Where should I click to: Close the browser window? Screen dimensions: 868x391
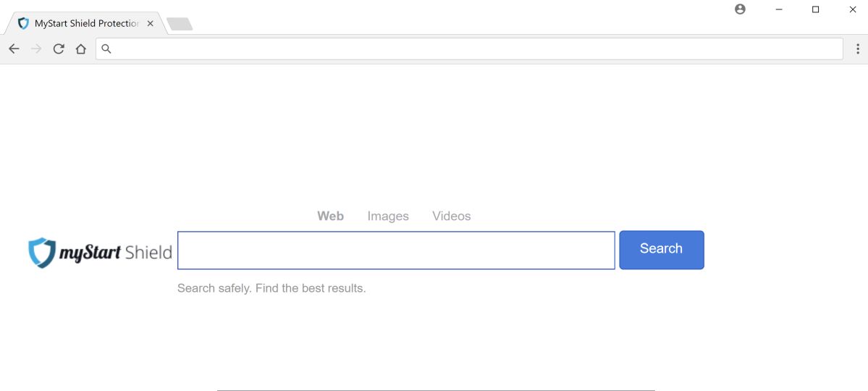853,9
